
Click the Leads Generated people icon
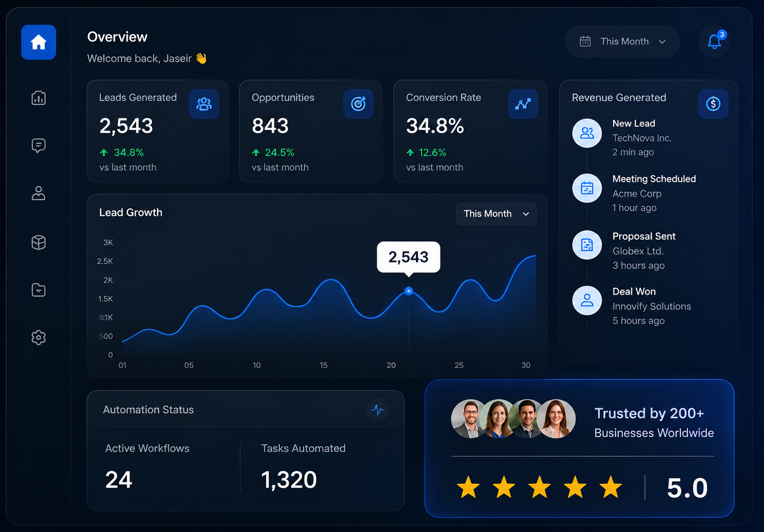pyautogui.click(x=204, y=104)
